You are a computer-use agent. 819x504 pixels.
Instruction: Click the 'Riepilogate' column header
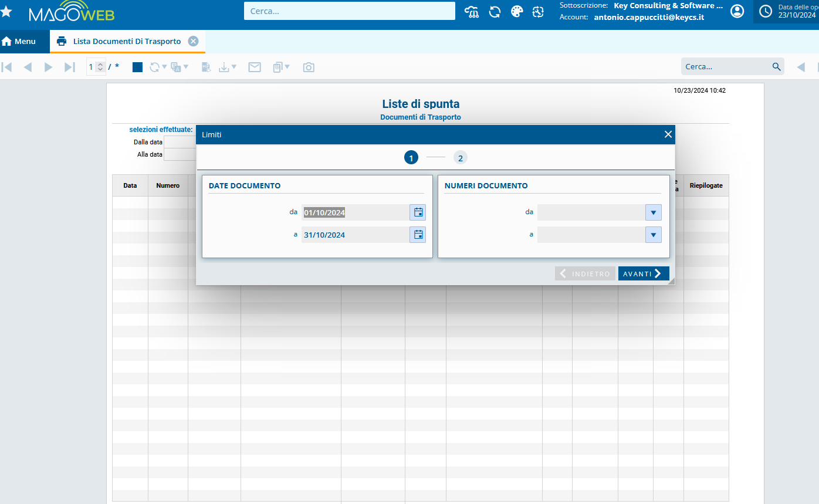click(x=706, y=185)
